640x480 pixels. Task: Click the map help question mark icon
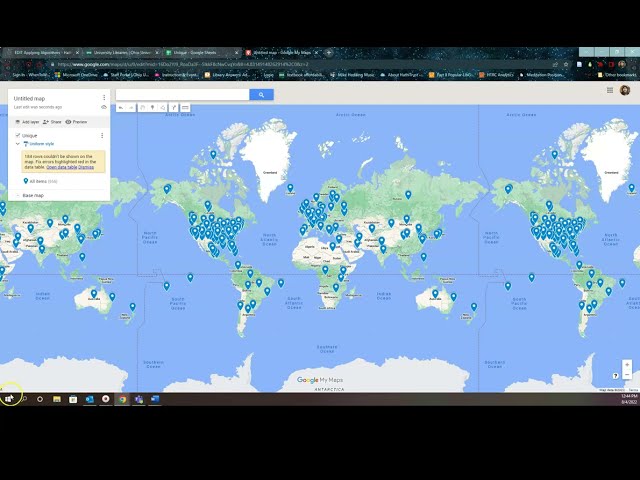(616, 376)
